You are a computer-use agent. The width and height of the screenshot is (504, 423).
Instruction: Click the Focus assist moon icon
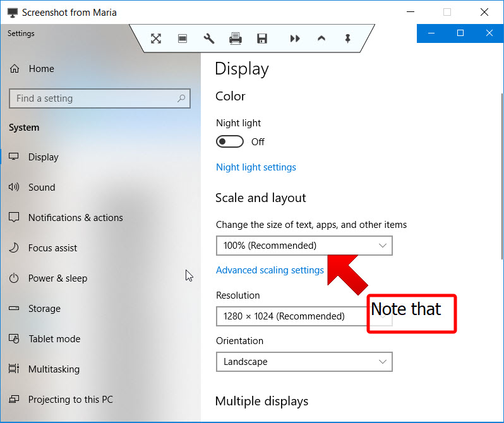pyautogui.click(x=14, y=247)
